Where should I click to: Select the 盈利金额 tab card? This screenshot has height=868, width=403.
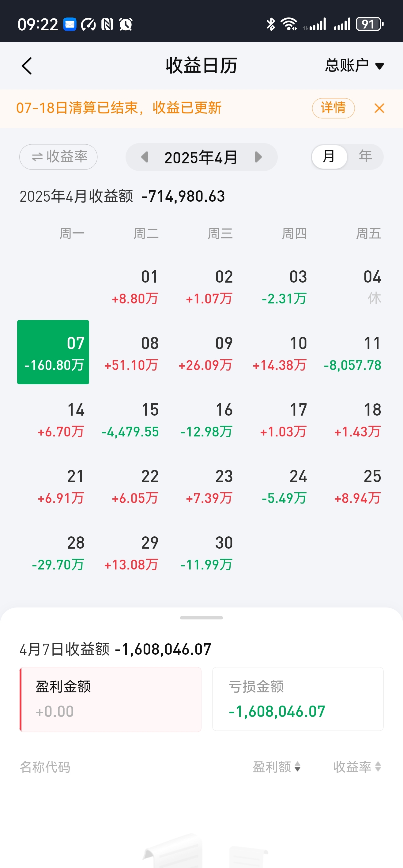coord(111,699)
